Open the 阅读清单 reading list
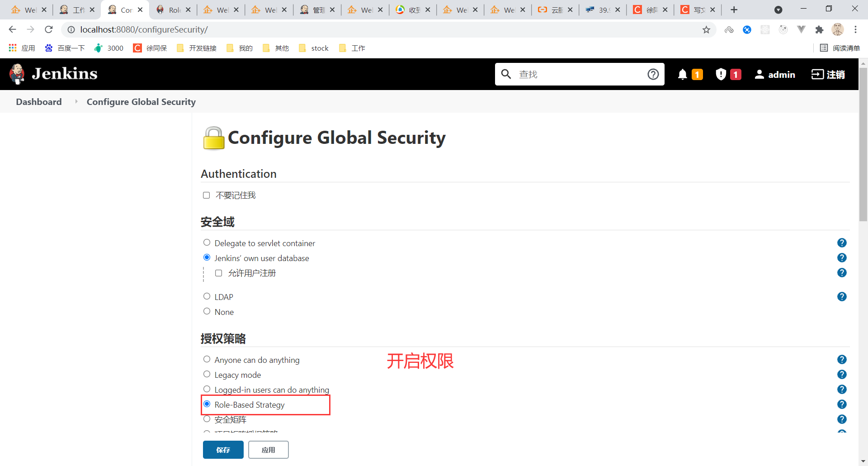This screenshot has width=868, height=466. tap(840, 48)
